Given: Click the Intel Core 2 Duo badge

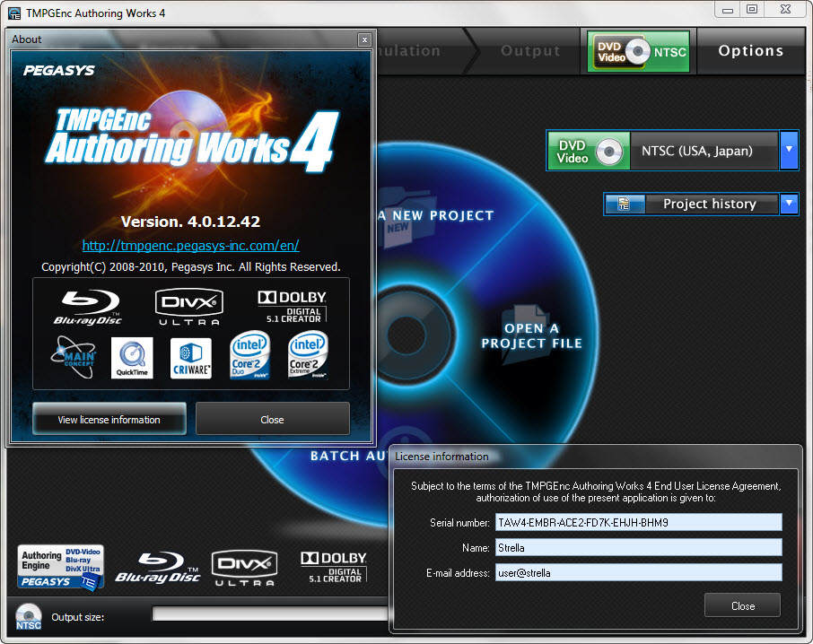Looking at the screenshot, I should [249, 355].
